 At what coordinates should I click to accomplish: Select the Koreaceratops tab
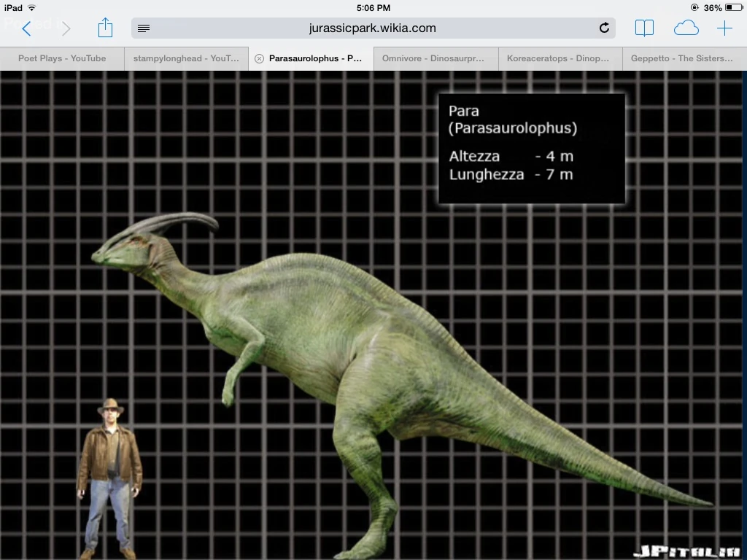pos(558,58)
